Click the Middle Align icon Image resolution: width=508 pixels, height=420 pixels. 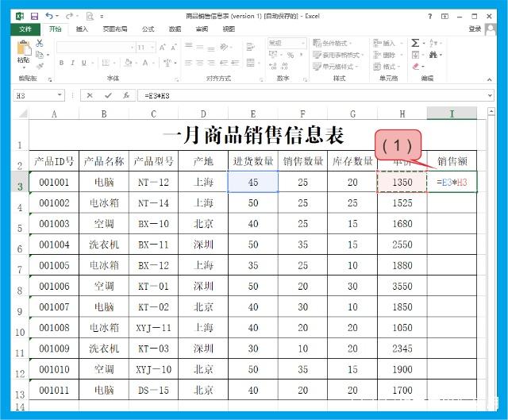[200, 47]
